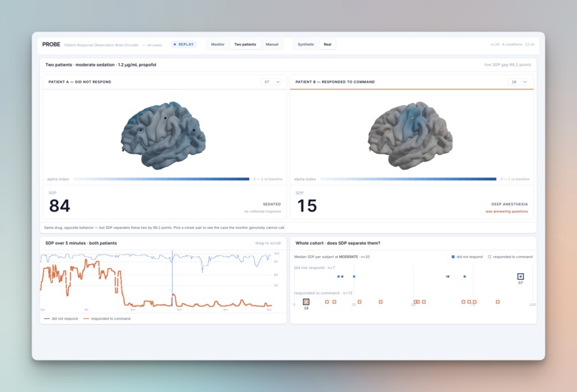Open the Patient B subject dropdown showing 18
577x392 pixels.
tap(518, 82)
